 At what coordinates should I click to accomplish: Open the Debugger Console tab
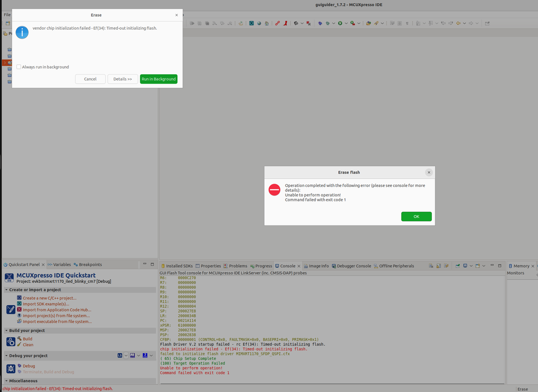[x=351, y=266]
